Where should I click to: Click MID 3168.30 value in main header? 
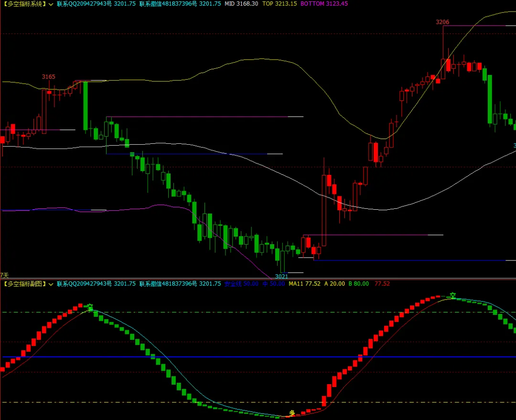(x=241, y=4)
